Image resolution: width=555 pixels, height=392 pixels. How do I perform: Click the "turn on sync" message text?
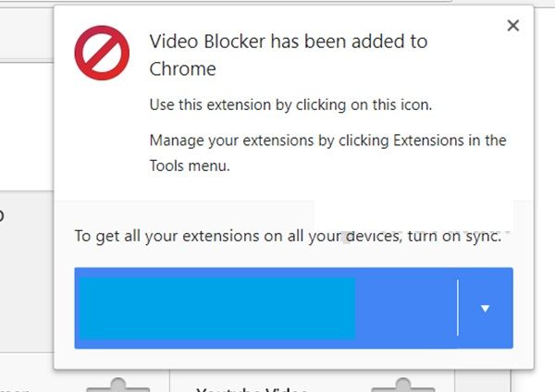point(288,236)
